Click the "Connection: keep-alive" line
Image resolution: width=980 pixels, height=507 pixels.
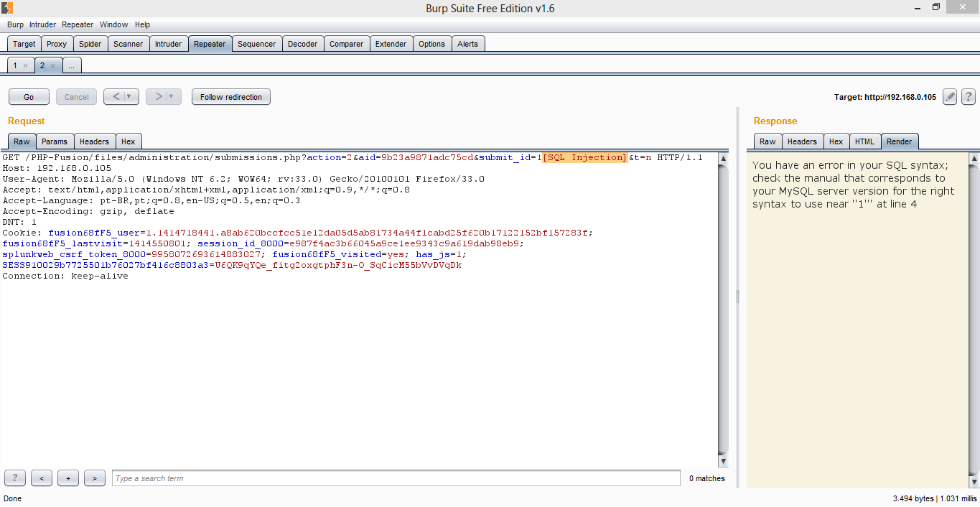[x=65, y=276]
